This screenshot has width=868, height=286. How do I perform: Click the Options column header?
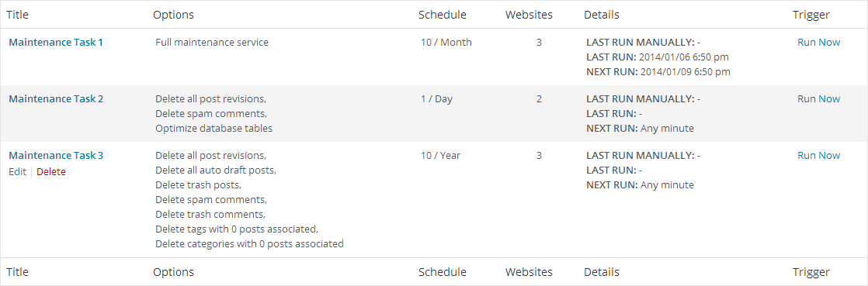tap(173, 15)
